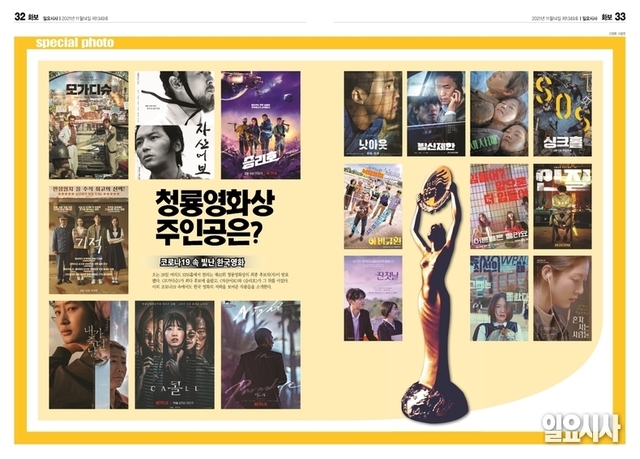Click the 세자매 poster
The image size is (640, 459).
pyautogui.click(x=499, y=114)
